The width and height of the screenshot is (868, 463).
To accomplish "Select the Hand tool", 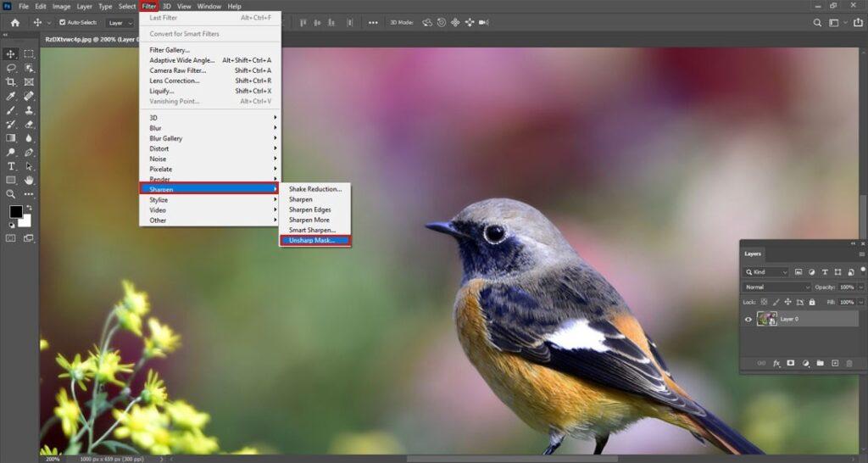I will point(29,180).
